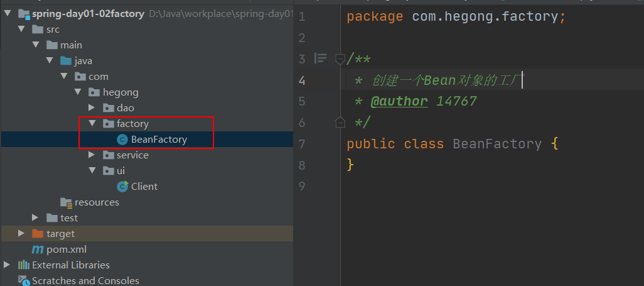Click the blue java source root icon
This screenshot has height=286, width=644.
point(66,61)
